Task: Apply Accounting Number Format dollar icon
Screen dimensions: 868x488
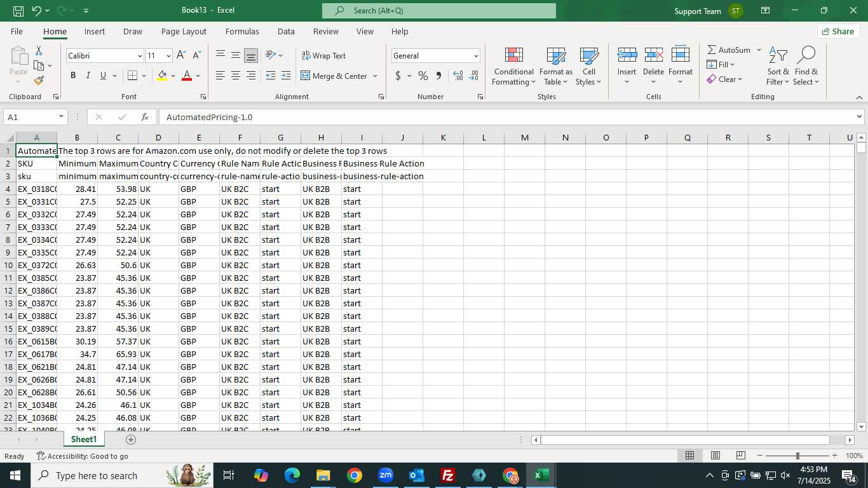Action: 398,76
